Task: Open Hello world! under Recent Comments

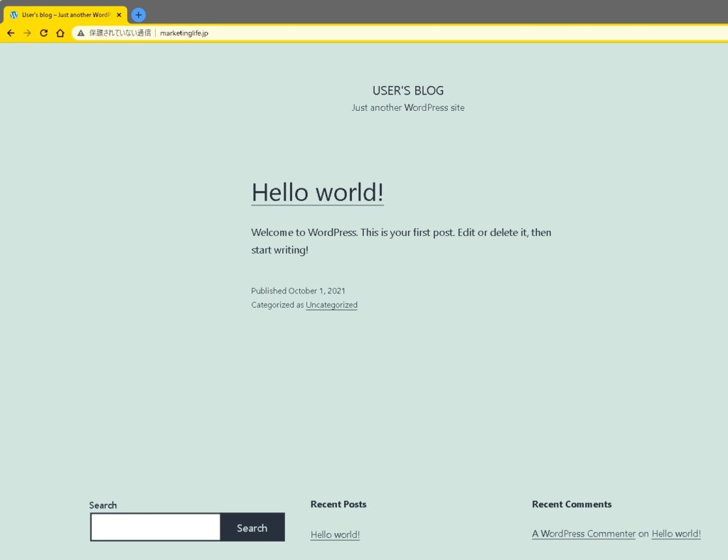Action: coord(675,534)
